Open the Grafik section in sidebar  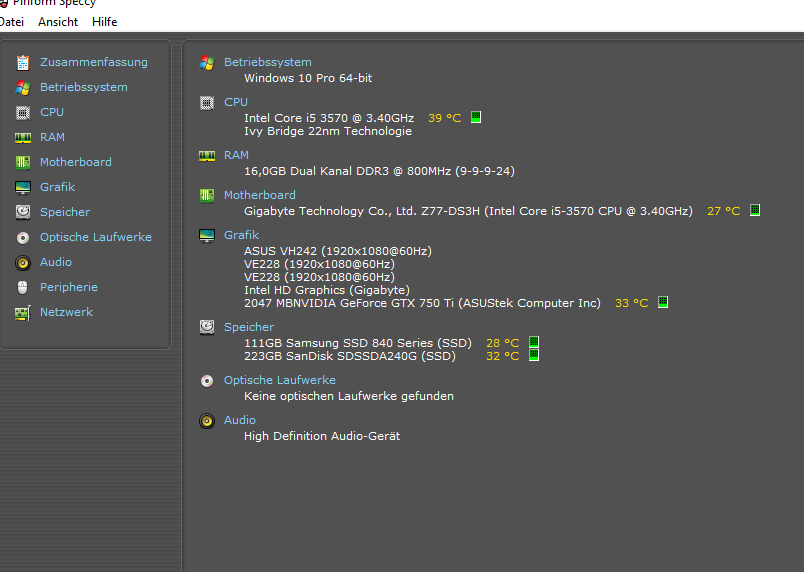click(57, 187)
